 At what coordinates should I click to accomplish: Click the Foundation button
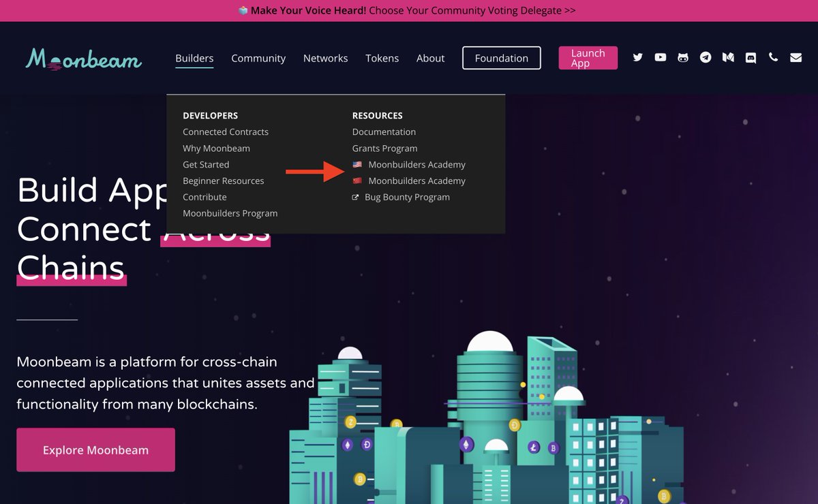pyautogui.click(x=502, y=58)
